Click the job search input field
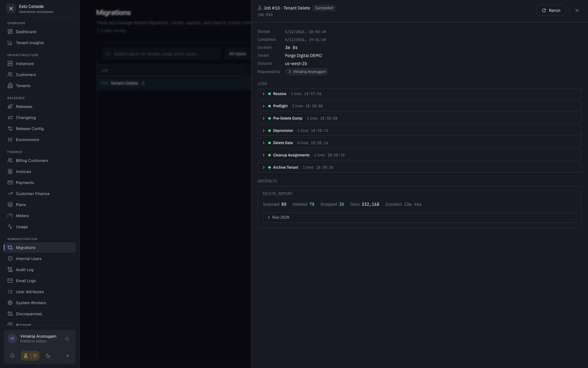Image resolution: width=588 pixels, height=368 pixels. pyautogui.click(x=161, y=54)
